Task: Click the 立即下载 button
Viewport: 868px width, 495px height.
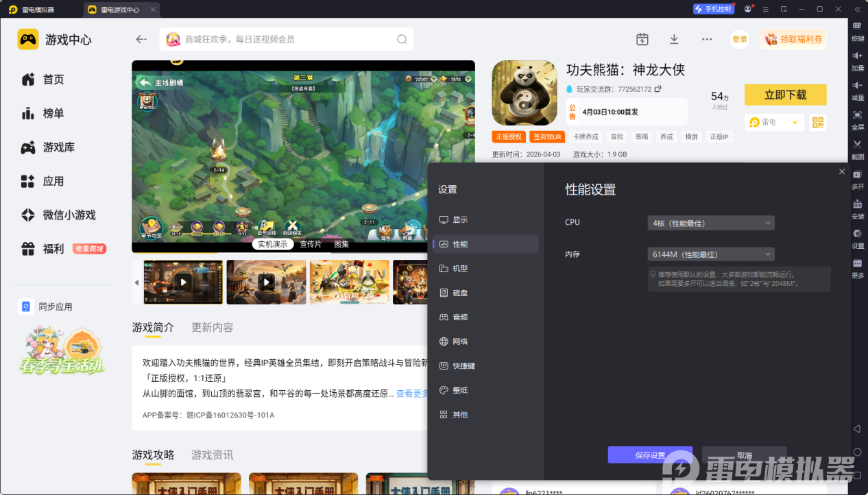Action: [x=785, y=95]
